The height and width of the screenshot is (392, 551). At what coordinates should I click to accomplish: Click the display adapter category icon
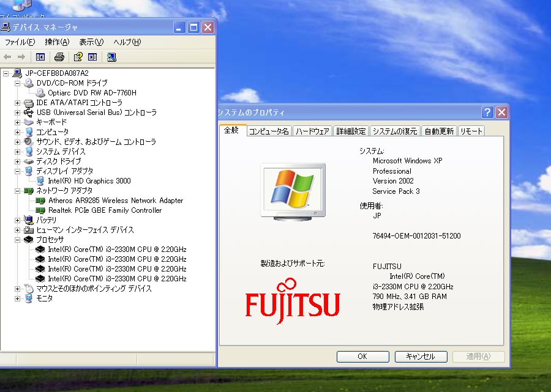click(x=28, y=171)
